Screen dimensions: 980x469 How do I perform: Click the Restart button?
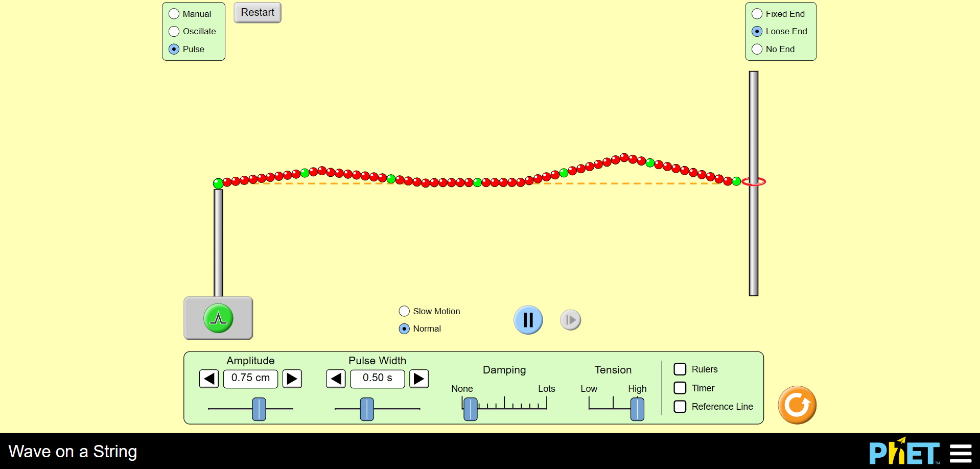pos(257,12)
